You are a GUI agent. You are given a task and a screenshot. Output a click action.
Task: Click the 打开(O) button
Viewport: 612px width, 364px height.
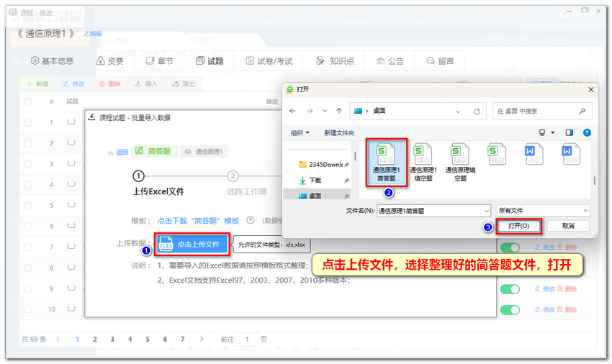tap(518, 226)
